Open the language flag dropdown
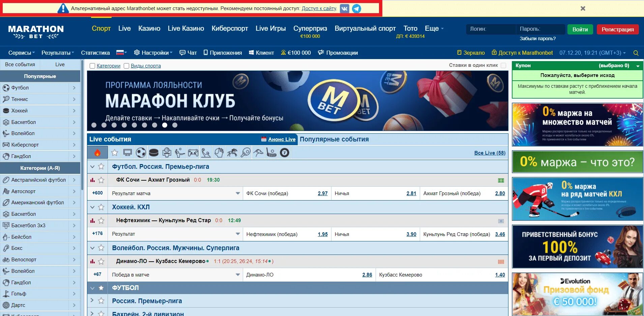Image resolution: width=644 pixels, height=316 pixels. point(121,53)
